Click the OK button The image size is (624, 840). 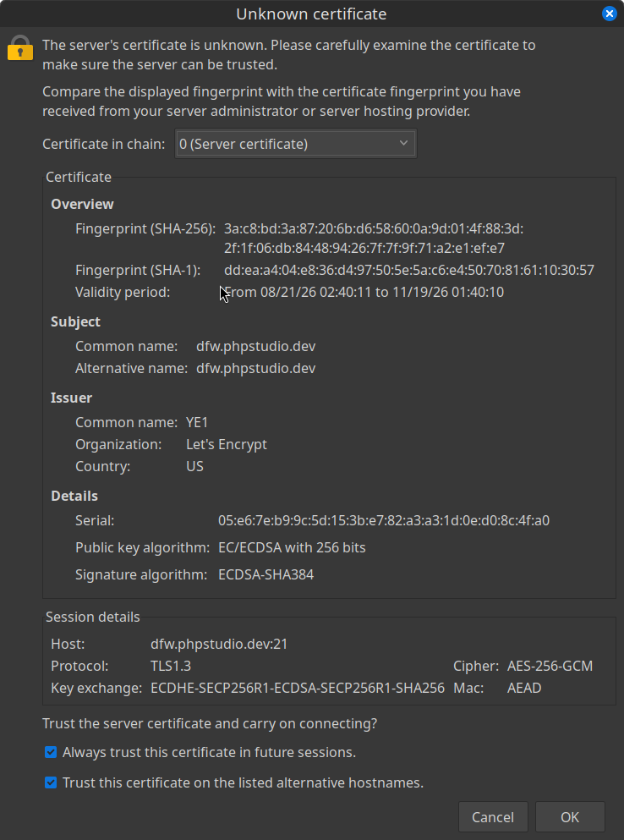coord(570,817)
